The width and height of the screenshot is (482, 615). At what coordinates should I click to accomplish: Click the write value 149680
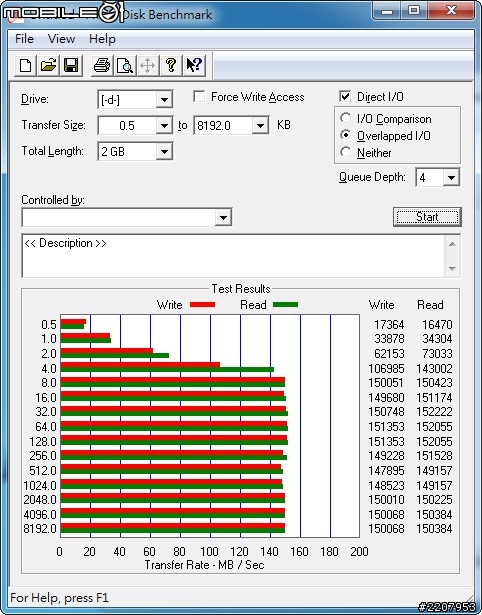386,398
